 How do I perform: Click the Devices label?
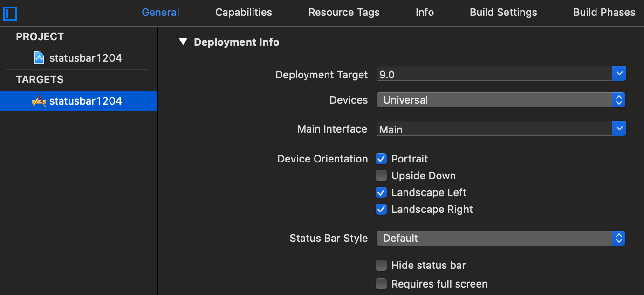[x=349, y=100]
